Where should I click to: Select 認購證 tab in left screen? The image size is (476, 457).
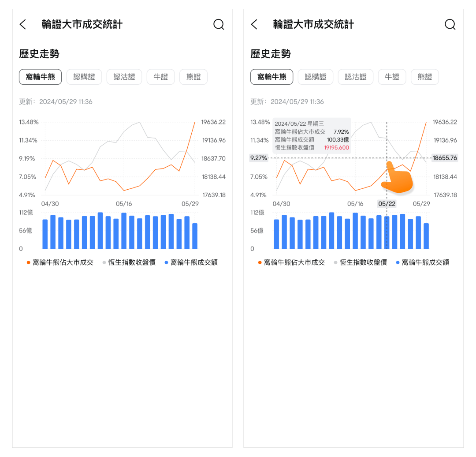84,77
